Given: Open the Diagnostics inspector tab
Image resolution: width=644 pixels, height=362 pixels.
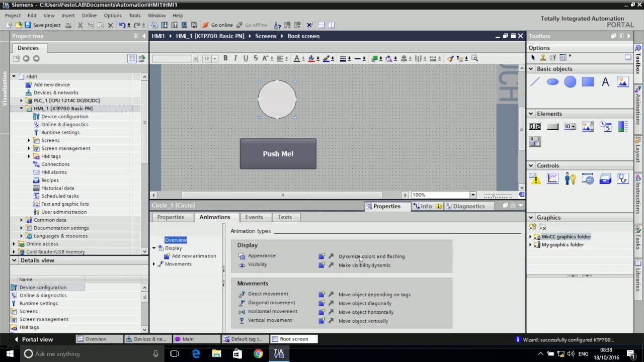Looking at the screenshot, I should click(468, 206).
